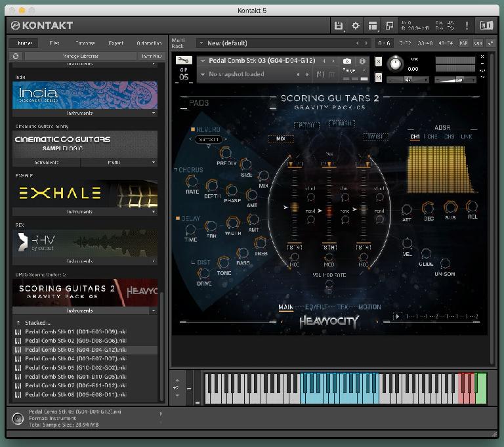Open the EQ/FILT page tab
Image resolution: width=504 pixels, height=447 pixels.
point(315,307)
